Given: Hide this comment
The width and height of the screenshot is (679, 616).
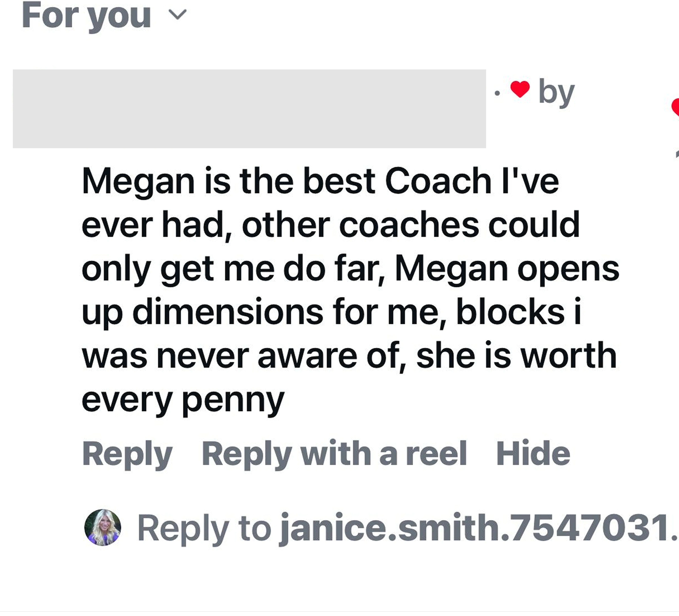Looking at the screenshot, I should [x=533, y=454].
